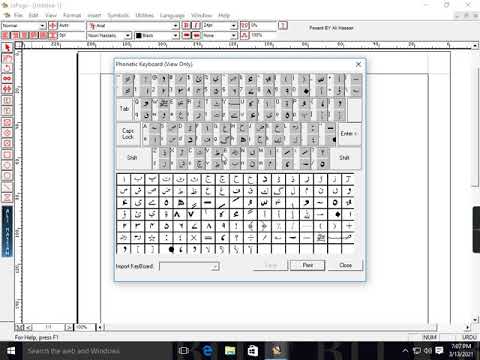This screenshot has width=480, height=360.
Task: Toggle Italic formatting button
Action: pos(197,25)
